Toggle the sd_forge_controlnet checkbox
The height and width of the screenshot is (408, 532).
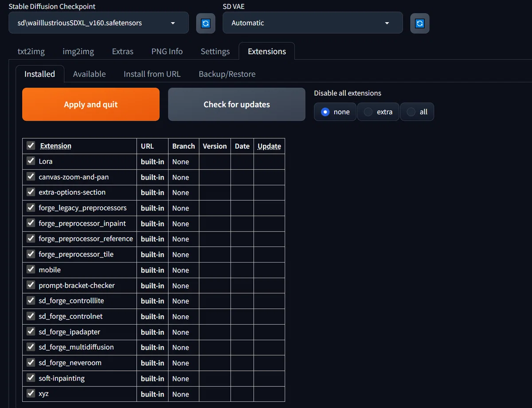31,316
